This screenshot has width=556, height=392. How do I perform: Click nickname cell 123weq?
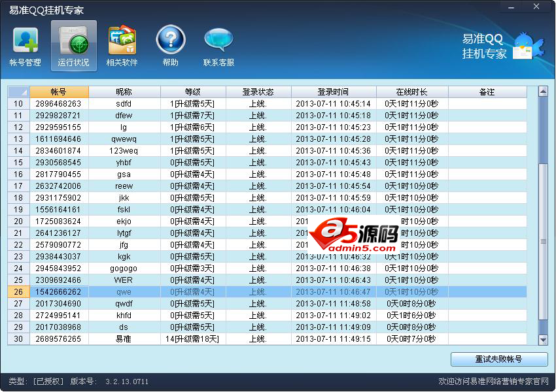[124, 151]
